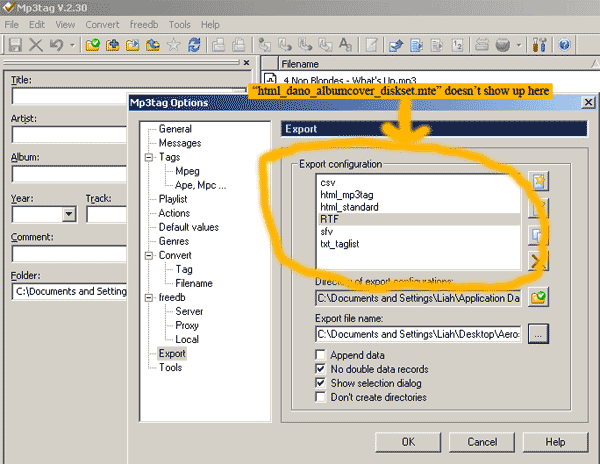Open the Edit menu
Viewport: 600px width, 464px height.
(37, 24)
